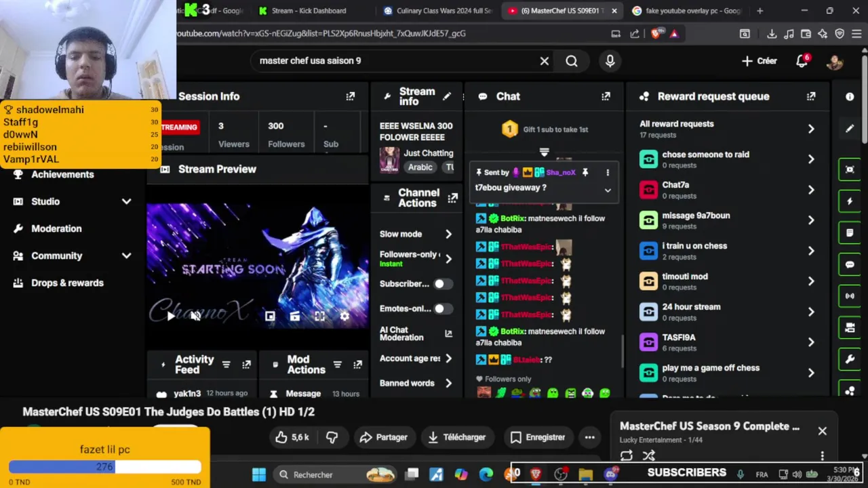The height and width of the screenshot is (488, 868).
Task: Pop out the Mod Actions panel
Action: [357, 365]
